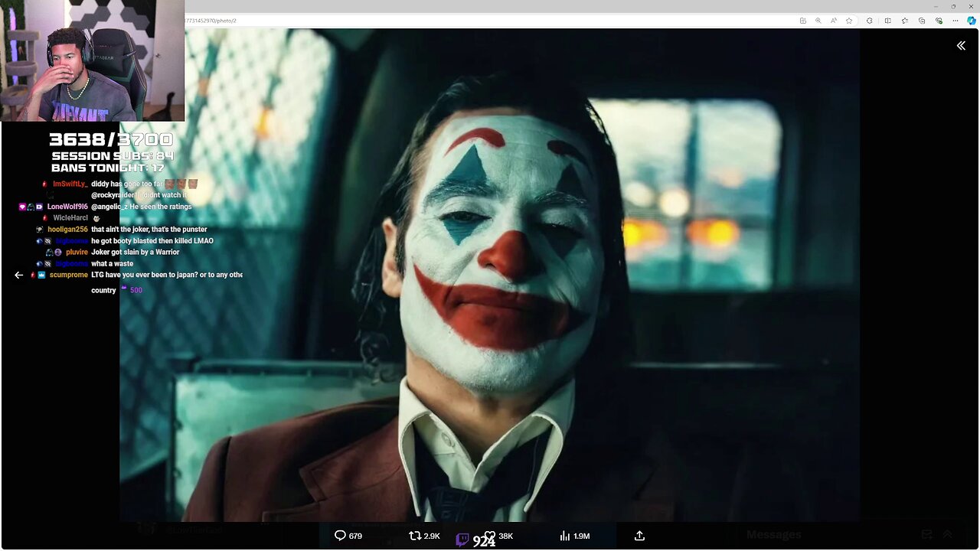Viewport: 980px width, 551px height.
Task: Open the reply comments icon showing 679
Action: click(348, 536)
